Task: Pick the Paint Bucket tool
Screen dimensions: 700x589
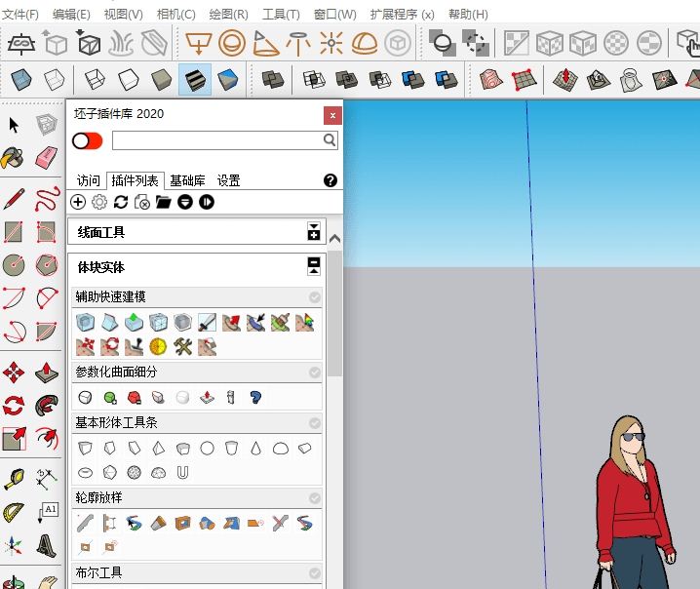Action: coord(14,157)
